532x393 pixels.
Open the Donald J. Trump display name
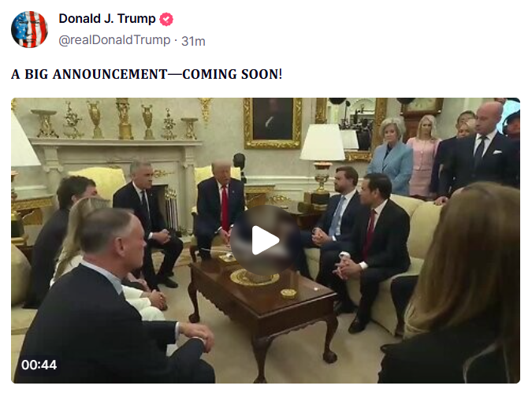pyautogui.click(x=107, y=19)
